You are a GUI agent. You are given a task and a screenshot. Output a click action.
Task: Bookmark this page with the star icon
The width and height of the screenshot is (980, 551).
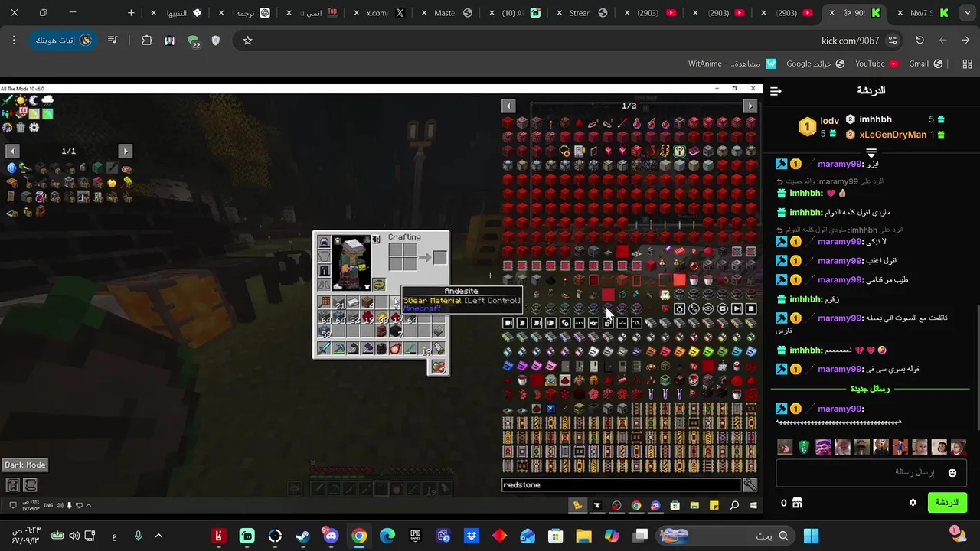[247, 41]
